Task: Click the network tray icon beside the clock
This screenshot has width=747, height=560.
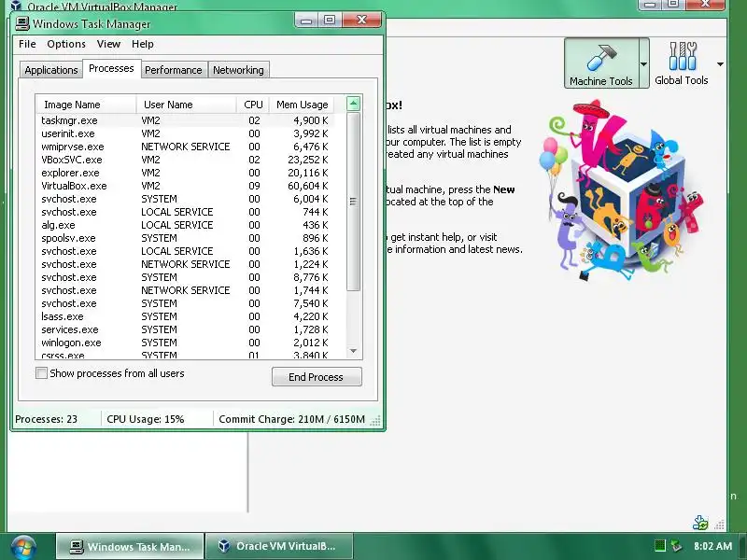Action: [x=676, y=546]
